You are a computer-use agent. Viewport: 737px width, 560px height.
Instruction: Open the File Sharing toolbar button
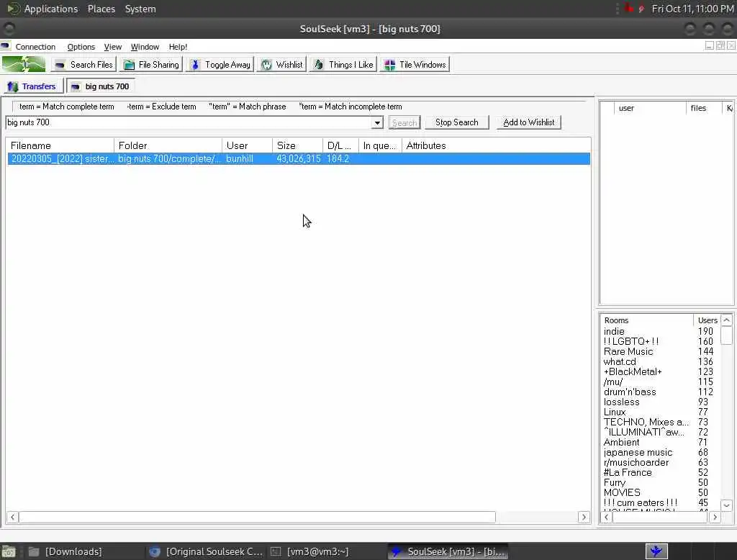point(151,64)
